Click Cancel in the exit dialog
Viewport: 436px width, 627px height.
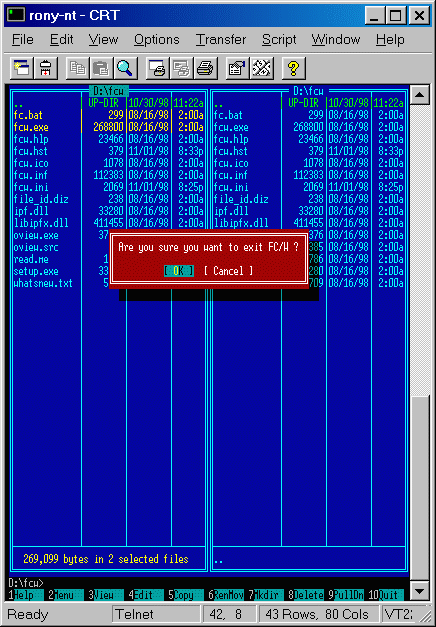click(x=228, y=271)
